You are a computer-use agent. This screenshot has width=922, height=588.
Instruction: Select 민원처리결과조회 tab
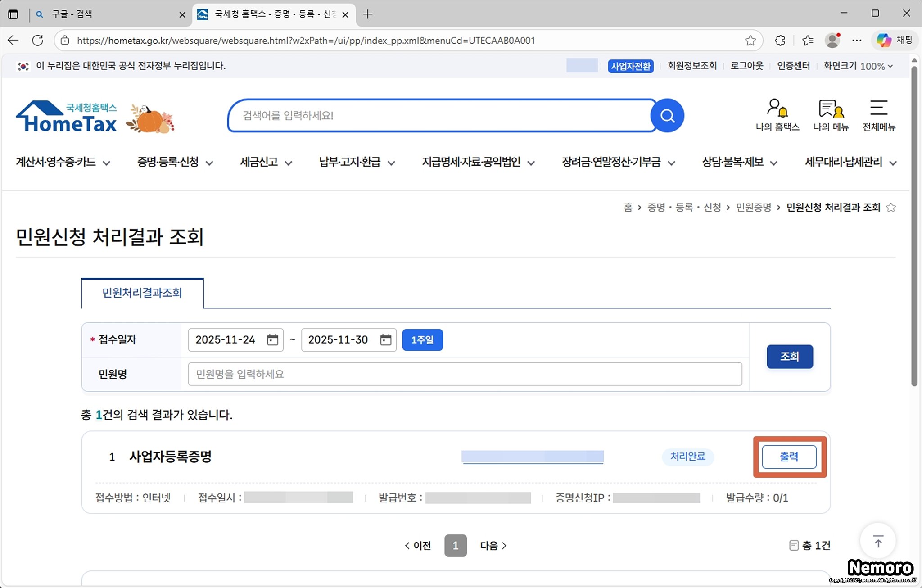(x=142, y=293)
